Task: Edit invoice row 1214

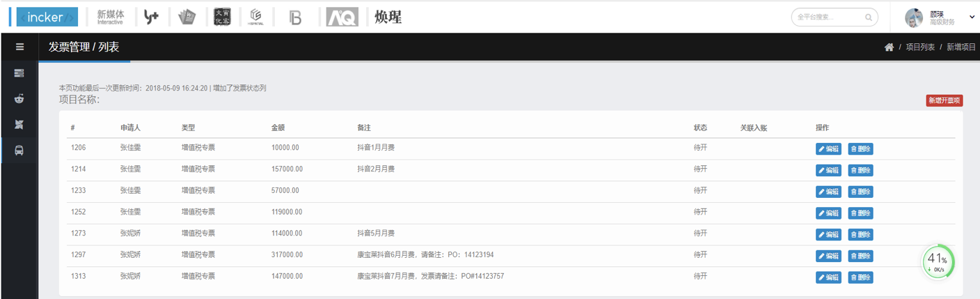Action: point(828,170)
